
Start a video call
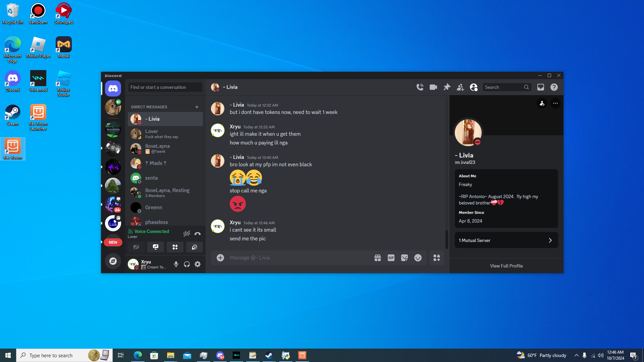[433, 87]
